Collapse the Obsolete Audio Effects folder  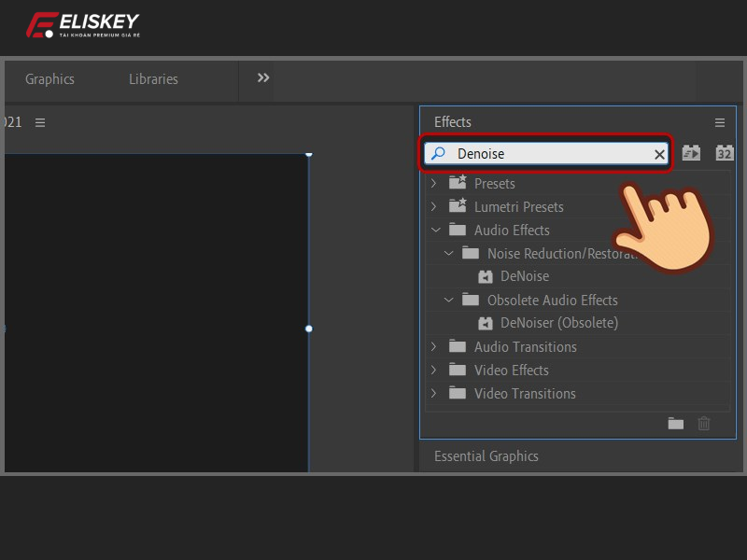tap(448, 301)
